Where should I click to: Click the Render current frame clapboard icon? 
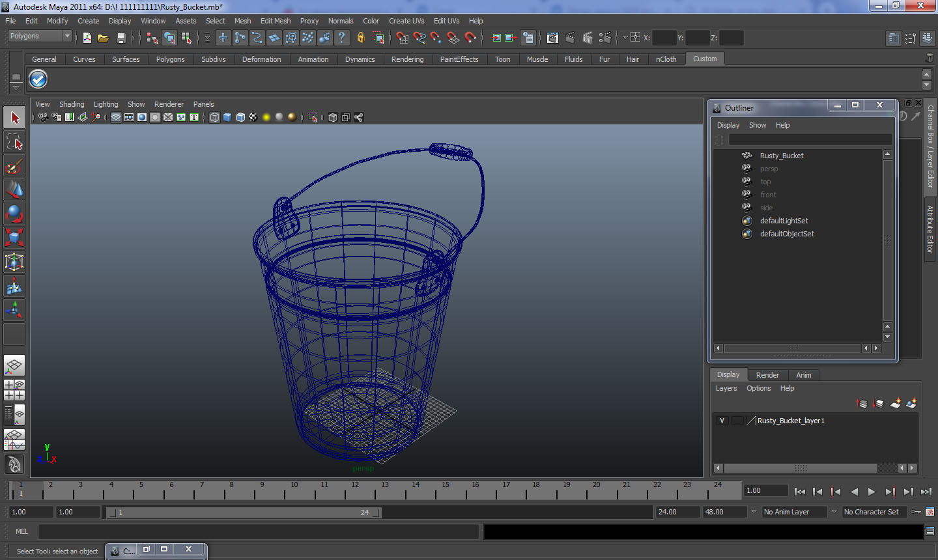coord(570,38)
